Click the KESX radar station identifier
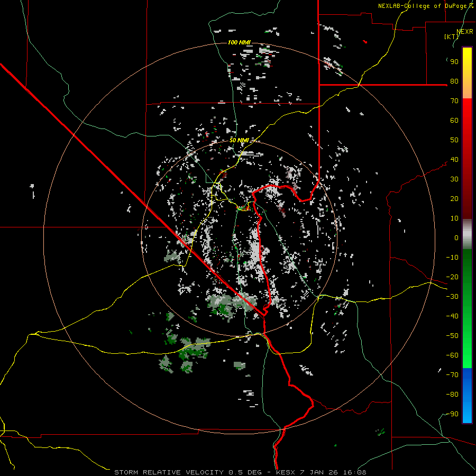This screenshot has width=476, height=476. point(285,472)
